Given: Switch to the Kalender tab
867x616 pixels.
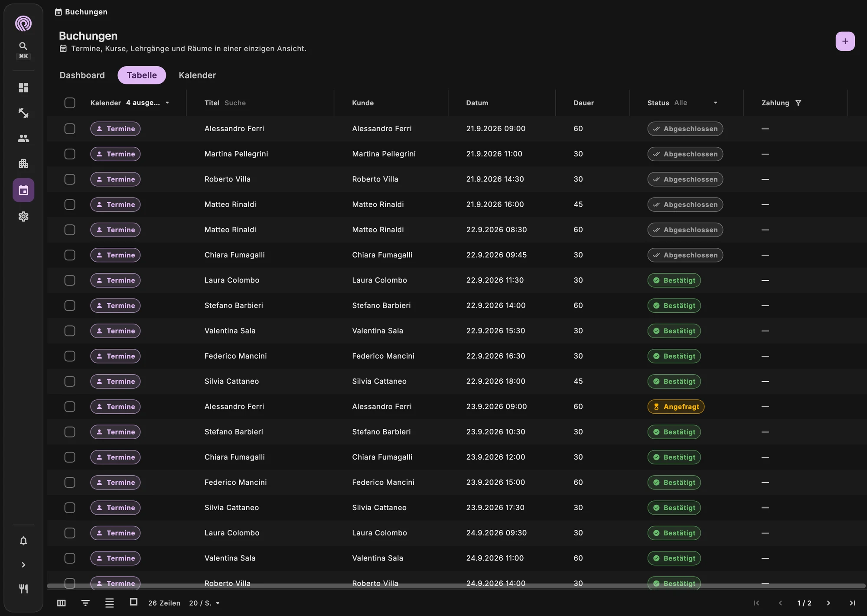Looking at the screenshot, I should coord(197,75).
